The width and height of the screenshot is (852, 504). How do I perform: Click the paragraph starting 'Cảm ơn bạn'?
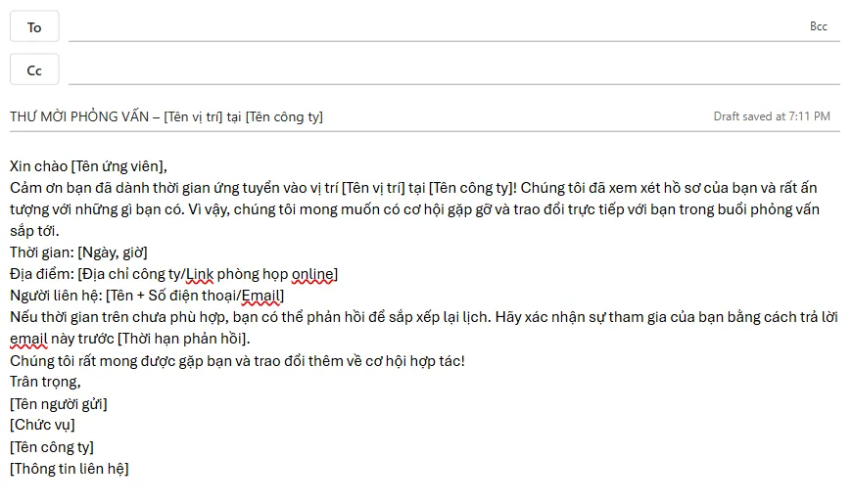414,209
